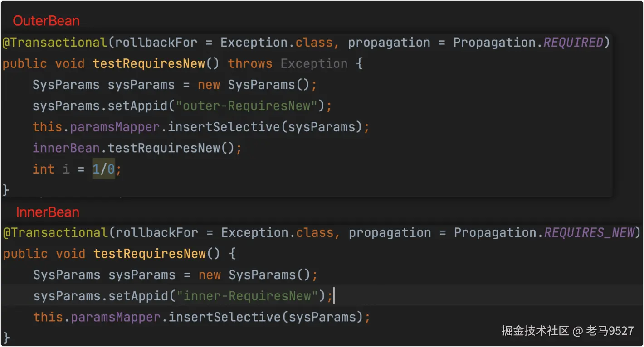Click the first @Transactional annotation
Image resolution: width=644 pixels, height=347 pixels.
click(x=54, y=43)
